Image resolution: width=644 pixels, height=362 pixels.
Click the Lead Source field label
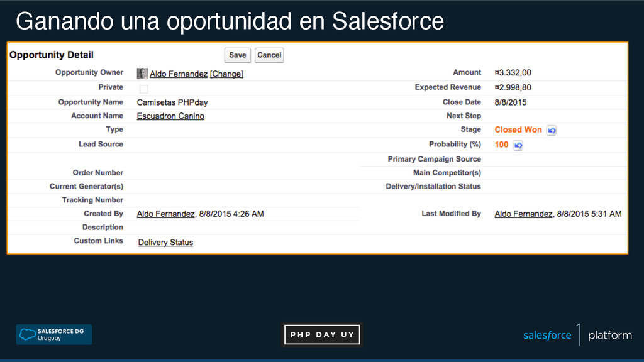click(x=101, y=144)
